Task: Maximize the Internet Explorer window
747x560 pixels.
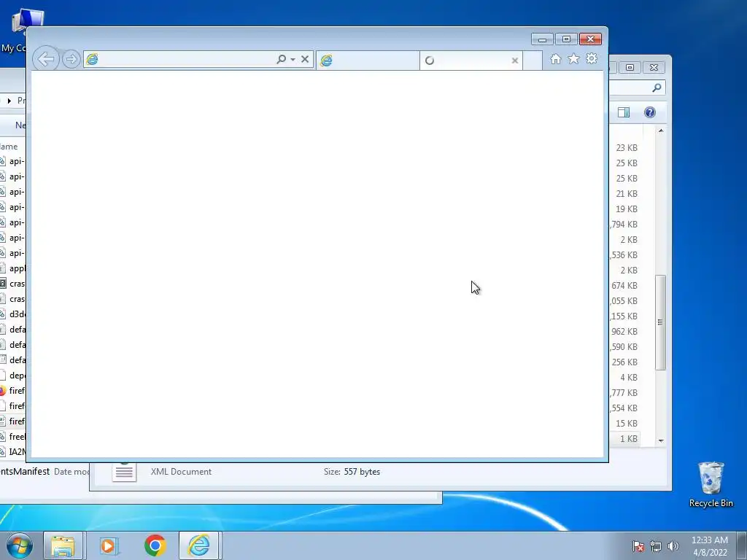Action: [x=566, y=39]
